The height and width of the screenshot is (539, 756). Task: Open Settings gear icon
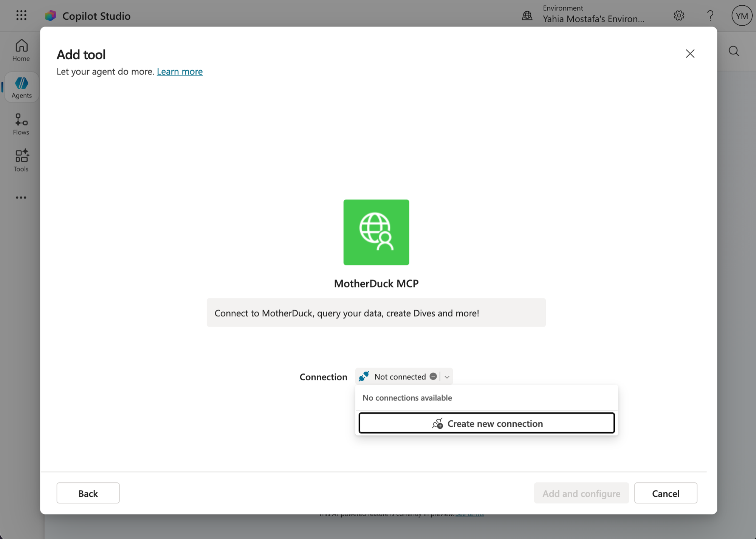coord(679,15)
